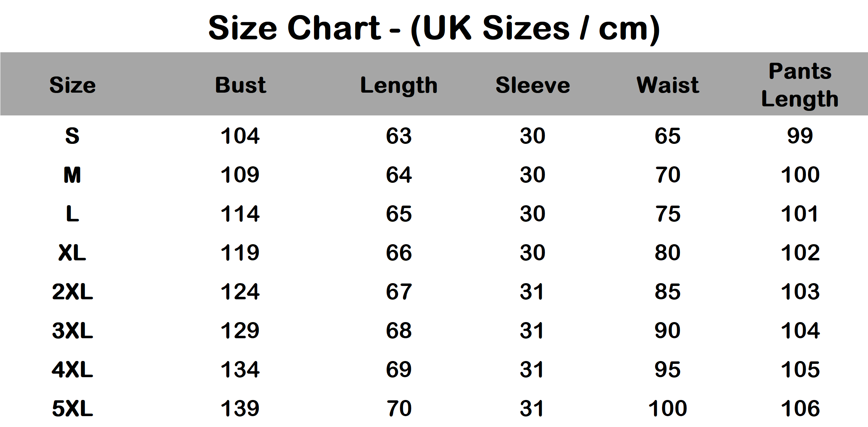
Task: Select the Sleeve column header
Action: click(x=533, y=85)
